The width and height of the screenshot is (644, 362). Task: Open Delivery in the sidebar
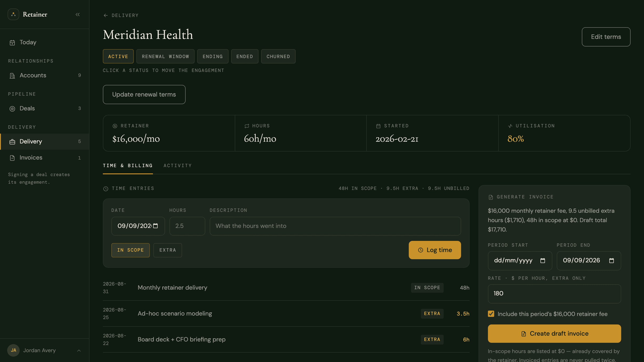pyautogui.click(x=44, y=142)
